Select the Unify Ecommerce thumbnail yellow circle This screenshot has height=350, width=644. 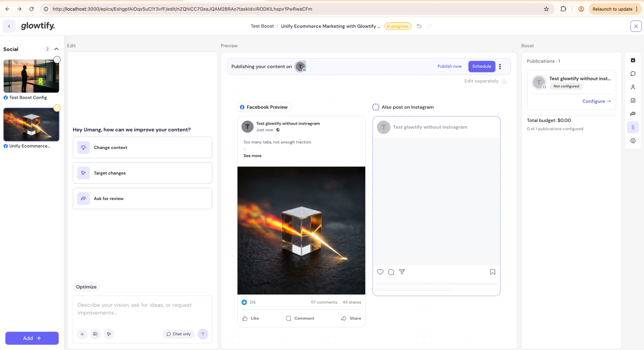(57, 108)
